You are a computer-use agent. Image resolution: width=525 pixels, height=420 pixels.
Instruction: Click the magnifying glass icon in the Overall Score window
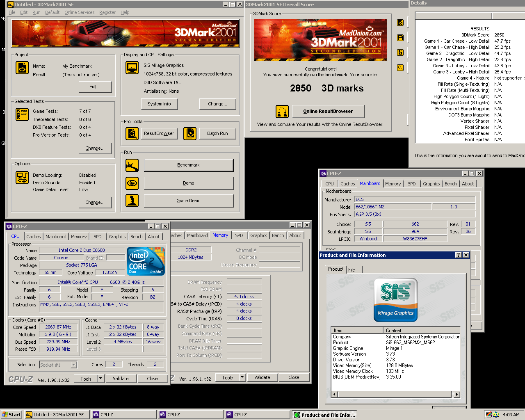pos(400,68)
